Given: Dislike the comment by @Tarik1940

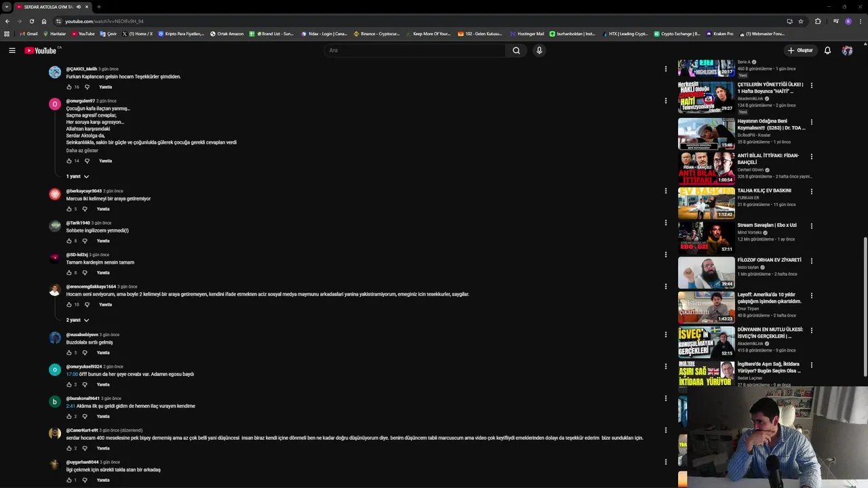Looking at the screenshot, I should (x=85, y=241).
